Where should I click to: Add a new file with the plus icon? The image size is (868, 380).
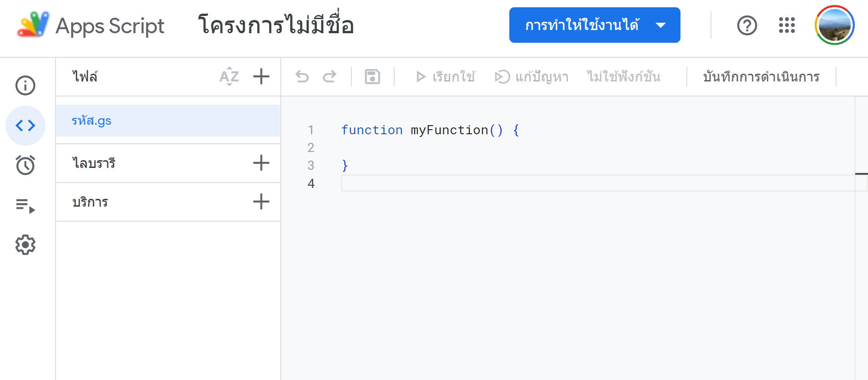261,76
